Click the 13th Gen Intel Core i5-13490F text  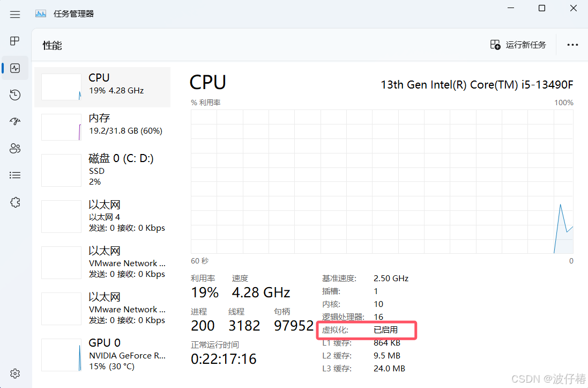pyautogui.click(x=477, y=85)
